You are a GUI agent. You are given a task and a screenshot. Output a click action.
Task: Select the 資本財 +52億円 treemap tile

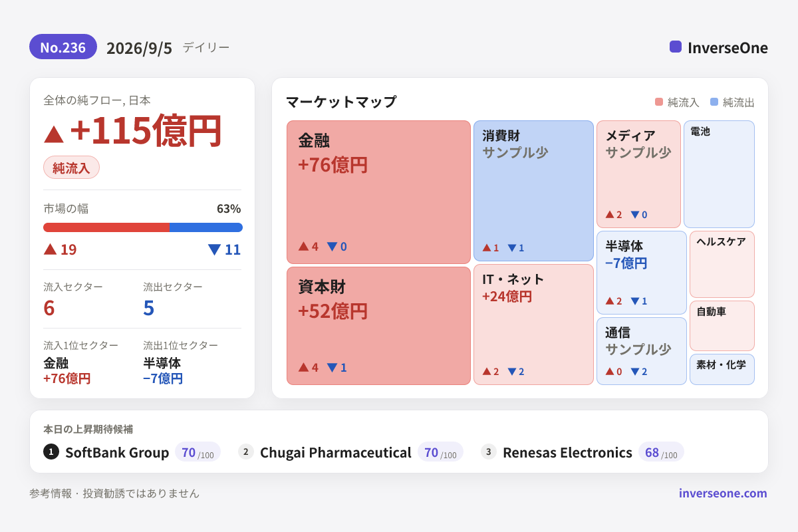click(x=378, y=326)
